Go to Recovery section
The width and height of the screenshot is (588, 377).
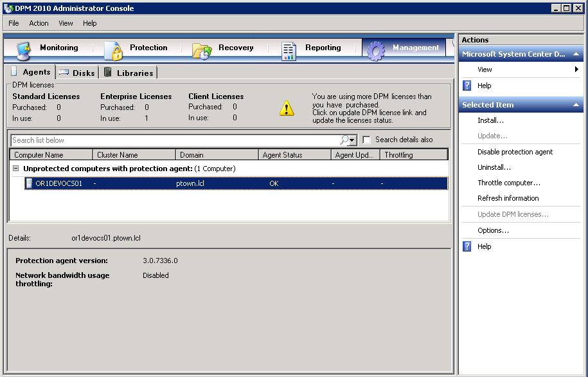click(224, 50)
